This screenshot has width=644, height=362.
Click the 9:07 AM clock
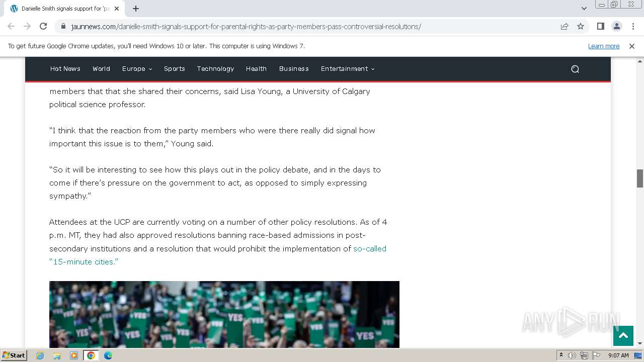[x=618, y=355]
